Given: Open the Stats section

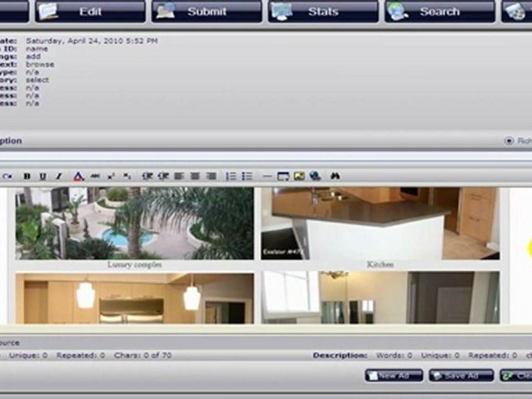Looking at the screenshot, I should point(323,12).
